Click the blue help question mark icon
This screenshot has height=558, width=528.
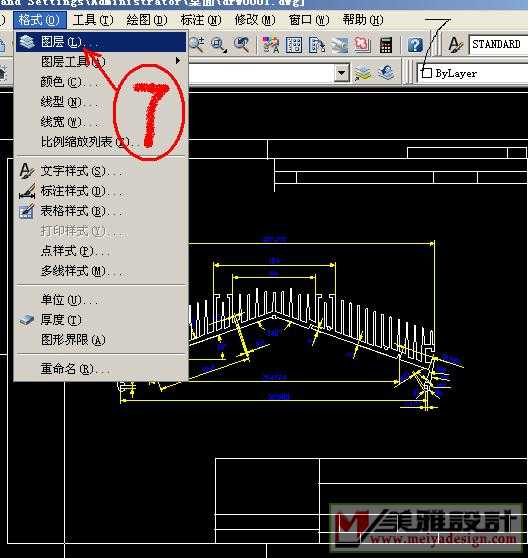click(415, 45)
